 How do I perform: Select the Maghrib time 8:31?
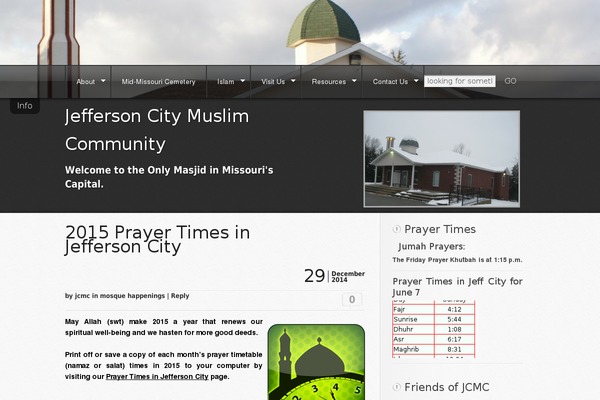click(455, 349)
